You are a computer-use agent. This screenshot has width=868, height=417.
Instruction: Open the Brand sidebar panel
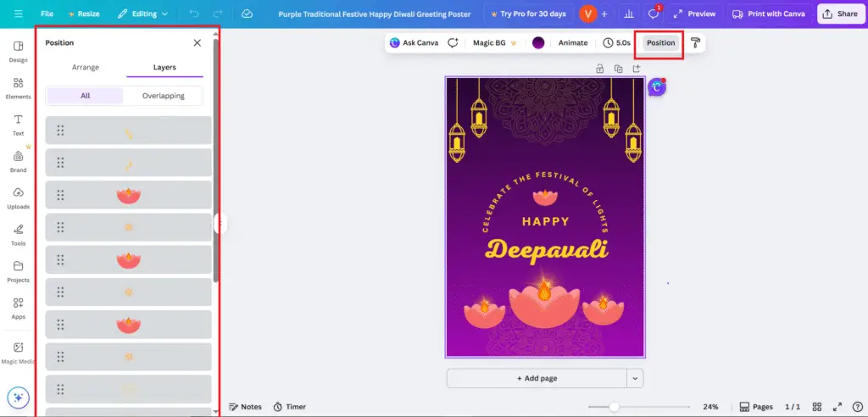point(19,162)
